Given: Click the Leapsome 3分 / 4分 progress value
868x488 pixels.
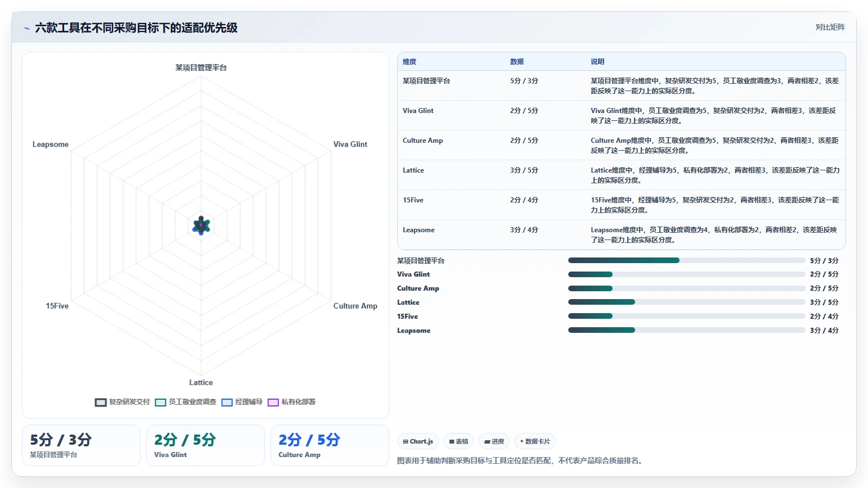Looking at the screenshot, I should 824,331.
